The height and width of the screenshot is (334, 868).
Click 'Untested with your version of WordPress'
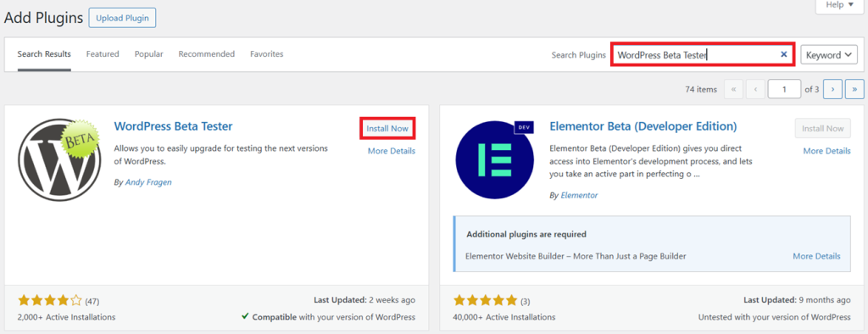(x=775, y=317)
